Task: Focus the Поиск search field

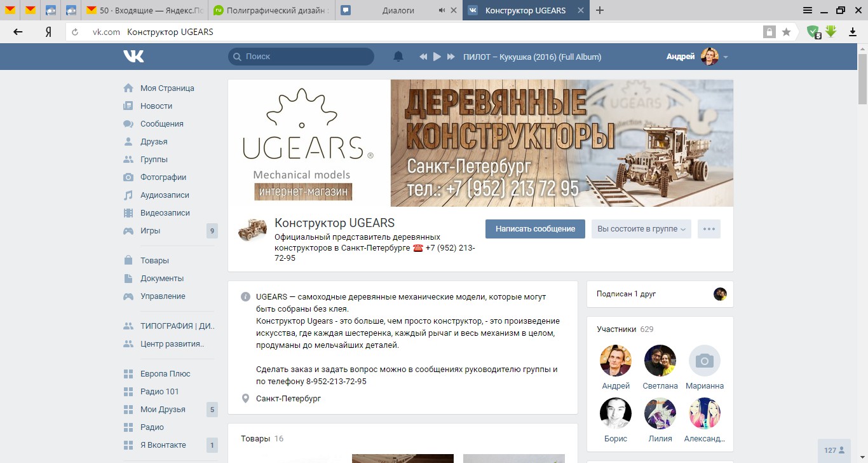Action: click(x=301, y=57)
